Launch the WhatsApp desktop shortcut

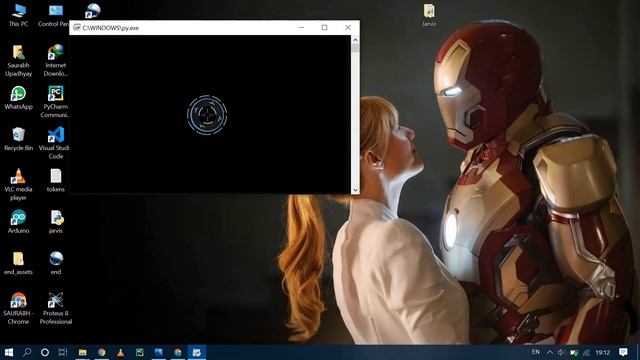coord(18,98)
